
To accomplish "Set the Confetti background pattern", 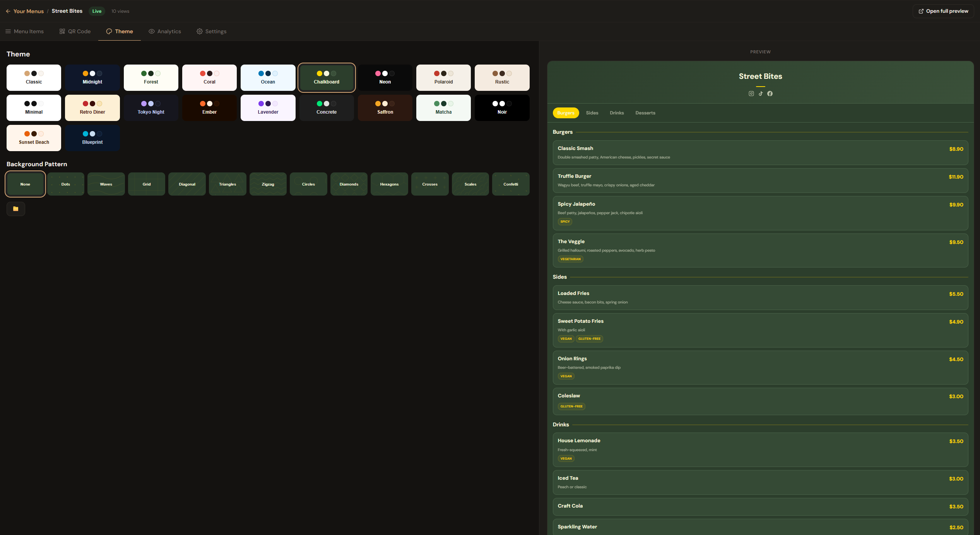I will point(511,184).
